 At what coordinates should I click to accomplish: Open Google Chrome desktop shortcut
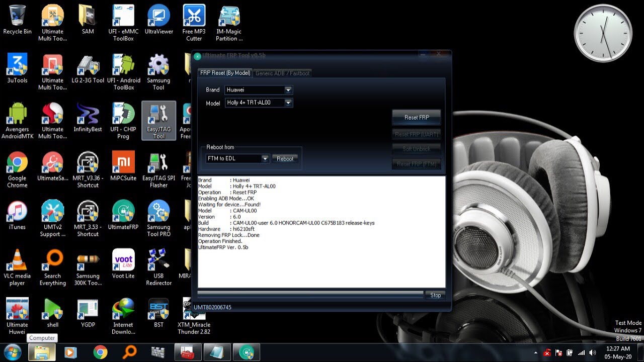pyautogui.click(x=17, y=169)
